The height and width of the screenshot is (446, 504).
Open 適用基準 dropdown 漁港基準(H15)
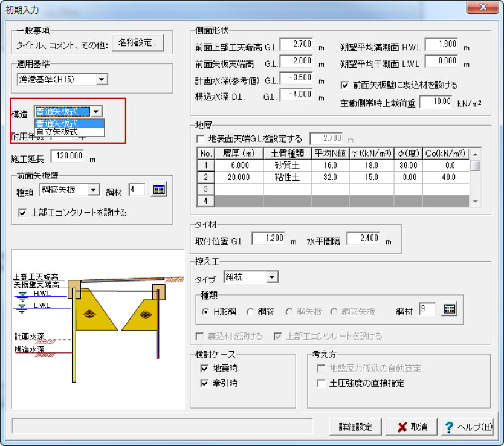click(x=62, y=79)
